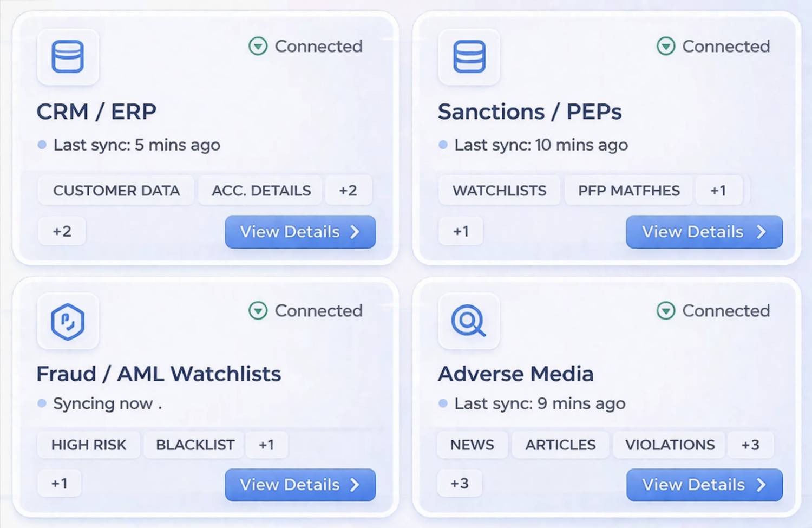Click the Adverse Media search icon
812x528 pixels.
(x=469, y=321)
